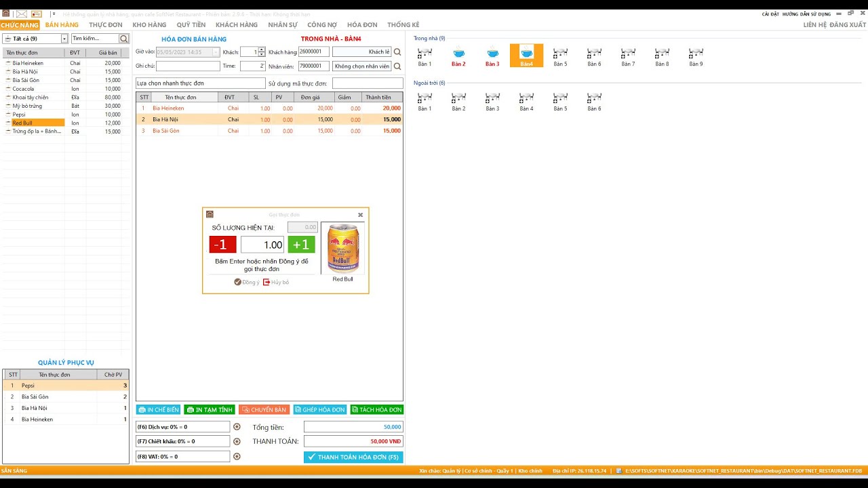This screenshot has height=488, width=868.
Task: Click IN TẠM TÍNH print button
Action: (210, 410)
